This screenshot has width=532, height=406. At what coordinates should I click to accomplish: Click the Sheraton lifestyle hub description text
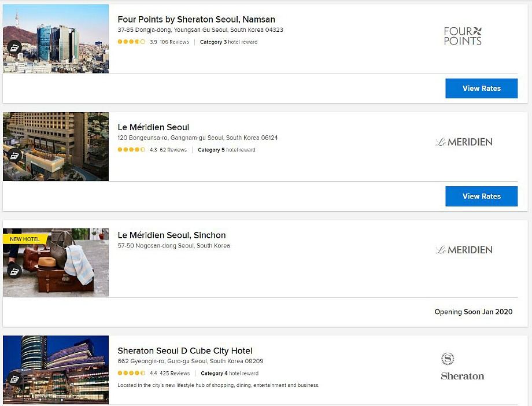[x=219, y=385]
